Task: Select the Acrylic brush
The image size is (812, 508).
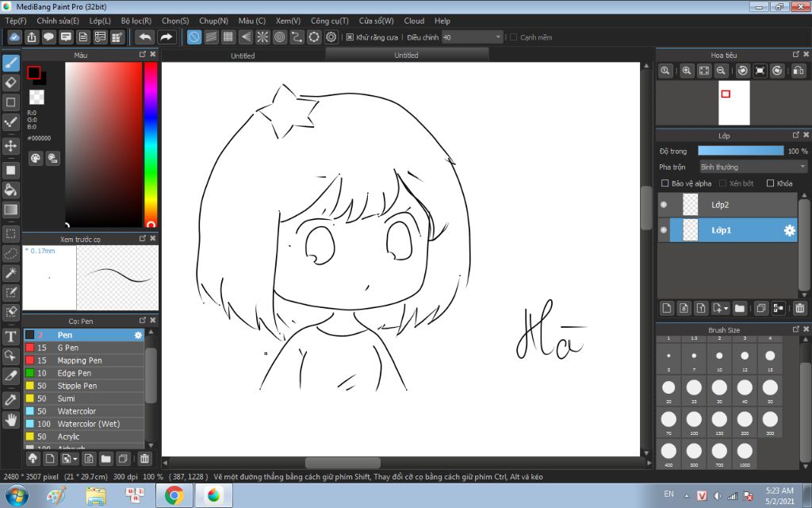Action: click(84, 437)
